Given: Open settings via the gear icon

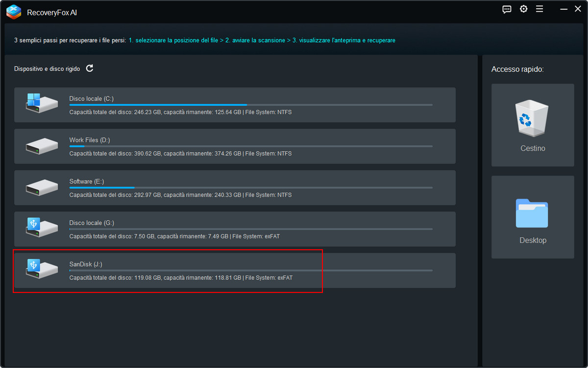Looking at the screenshot, I should pos(523,9).
